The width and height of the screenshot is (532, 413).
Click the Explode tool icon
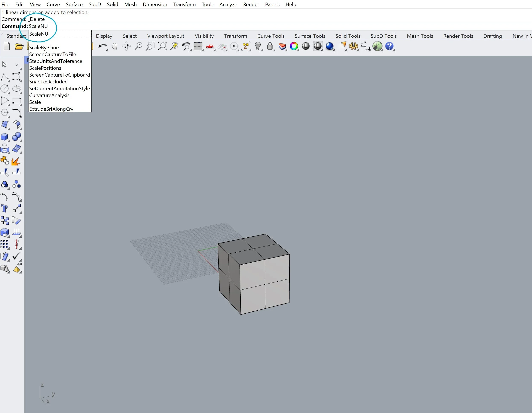tap(16, 161)
